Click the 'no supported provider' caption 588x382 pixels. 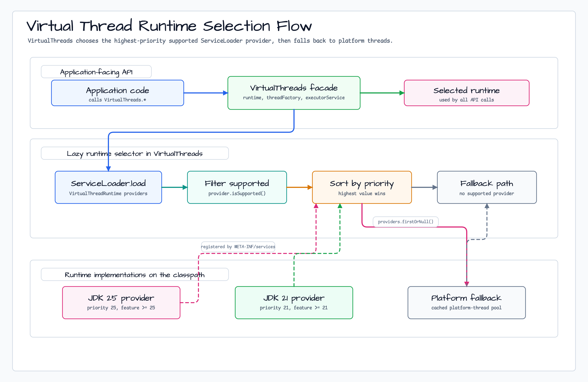(x=487, y=193)
